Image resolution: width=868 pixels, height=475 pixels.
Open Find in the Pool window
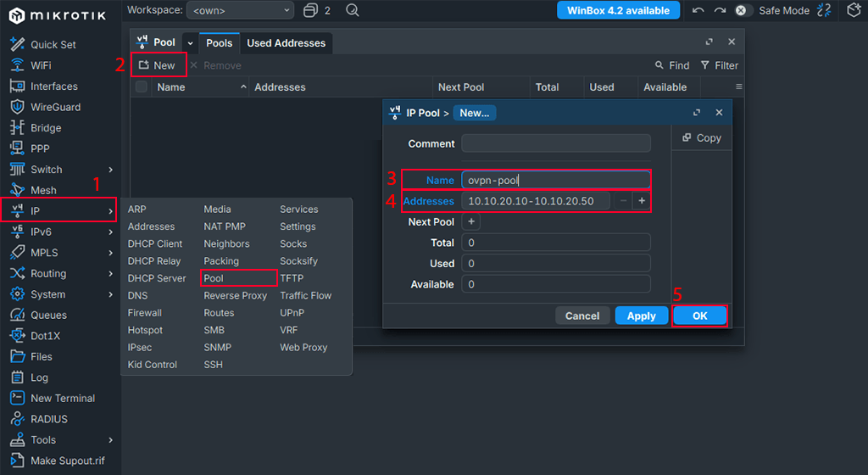point(672,65)
